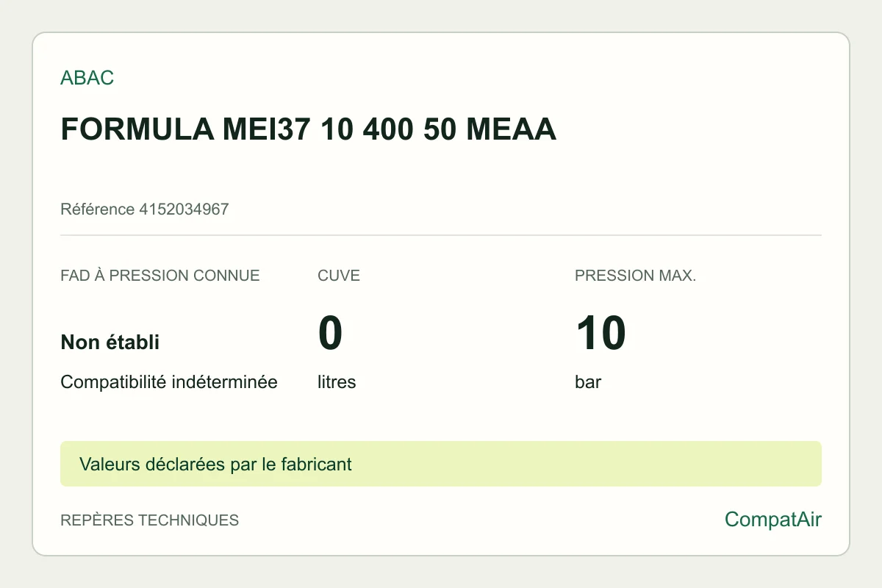This screenshot has width=882, height=588.
Task: Select the Non établi status value
Action: click(x=110, y=342)
